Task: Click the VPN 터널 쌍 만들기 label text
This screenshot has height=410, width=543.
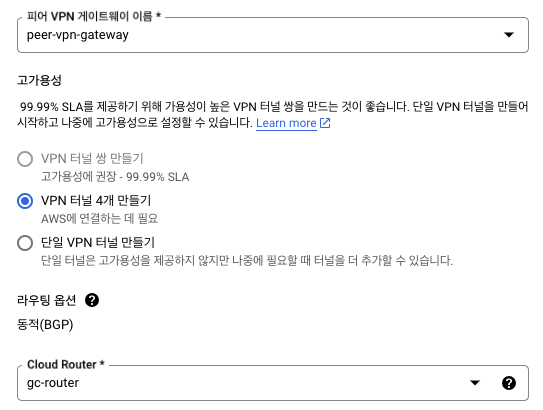Action: click(92, 159)
